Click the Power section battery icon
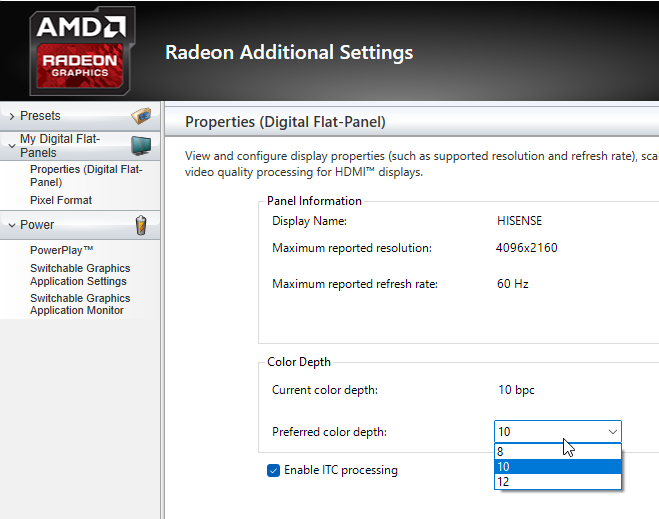The width and height of the screenshot is (659, 519). pyautogui.click(x=141, y=225)
